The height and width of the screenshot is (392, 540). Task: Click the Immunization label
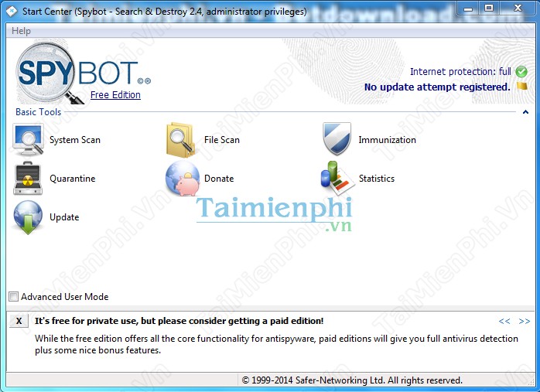[x=387, y=140]
